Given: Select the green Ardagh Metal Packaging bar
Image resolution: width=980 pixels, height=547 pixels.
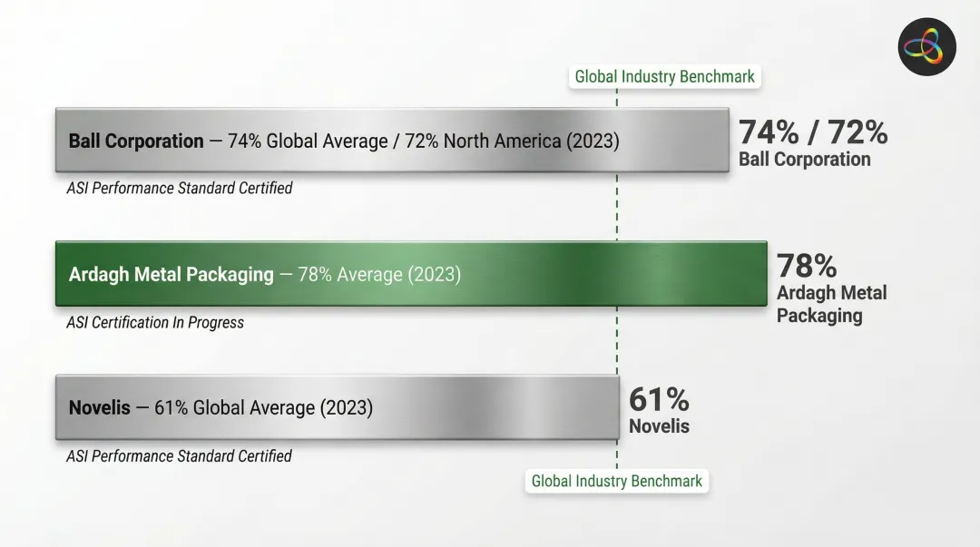Looking at the screenshot, I should (411, 274).
